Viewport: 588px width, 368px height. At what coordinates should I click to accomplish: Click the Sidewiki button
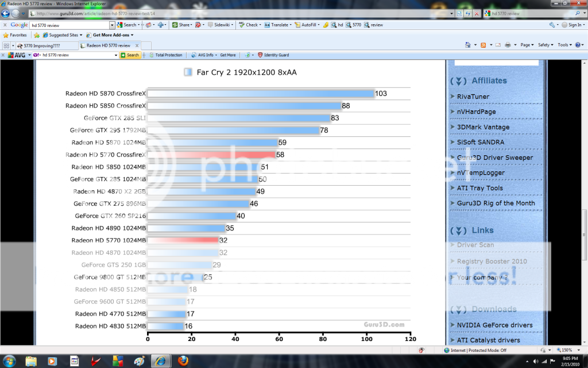point(220,25)
